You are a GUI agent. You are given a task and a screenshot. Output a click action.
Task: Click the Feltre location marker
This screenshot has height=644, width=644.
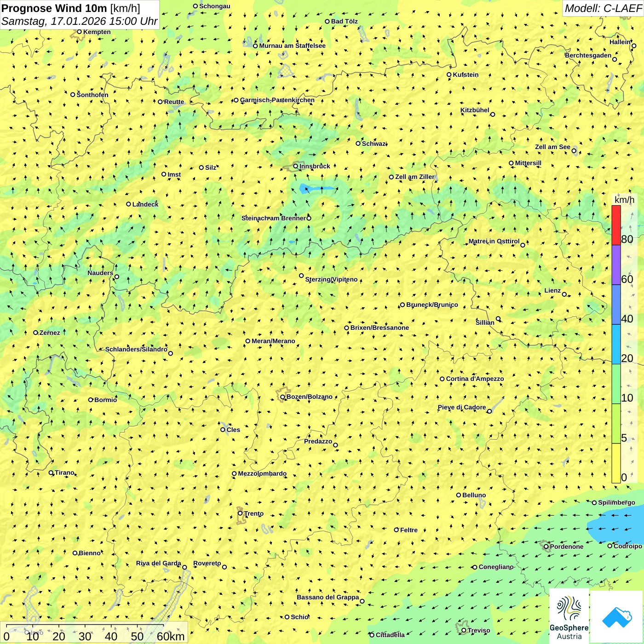pos(397,530)
